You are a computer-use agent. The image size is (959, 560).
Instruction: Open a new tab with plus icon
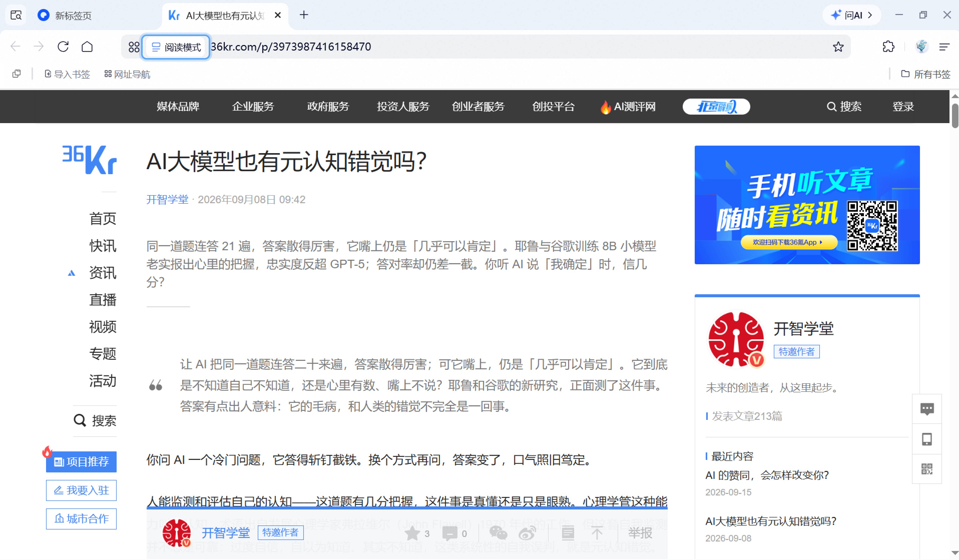coord(304,15)
